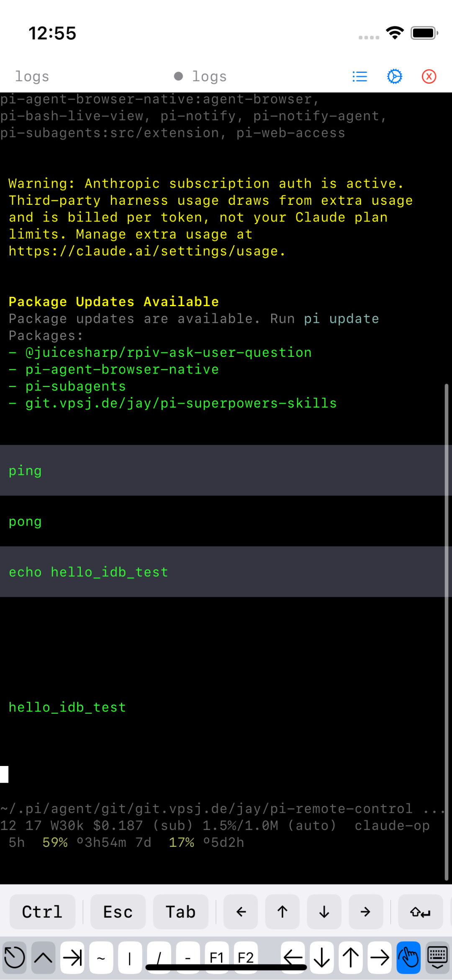452x980 pixels.
Task: Click the terminal vertical scrollbar
Action: point(447,632)
